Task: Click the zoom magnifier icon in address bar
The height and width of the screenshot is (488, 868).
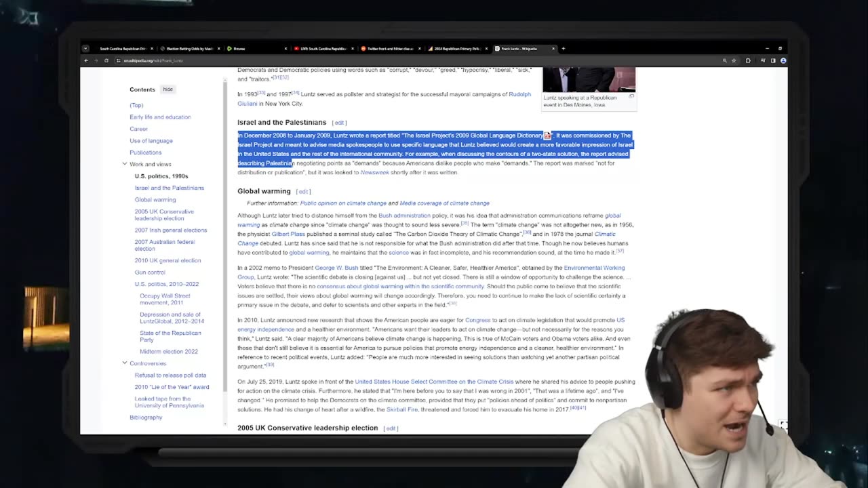Action: coord(724,60)
